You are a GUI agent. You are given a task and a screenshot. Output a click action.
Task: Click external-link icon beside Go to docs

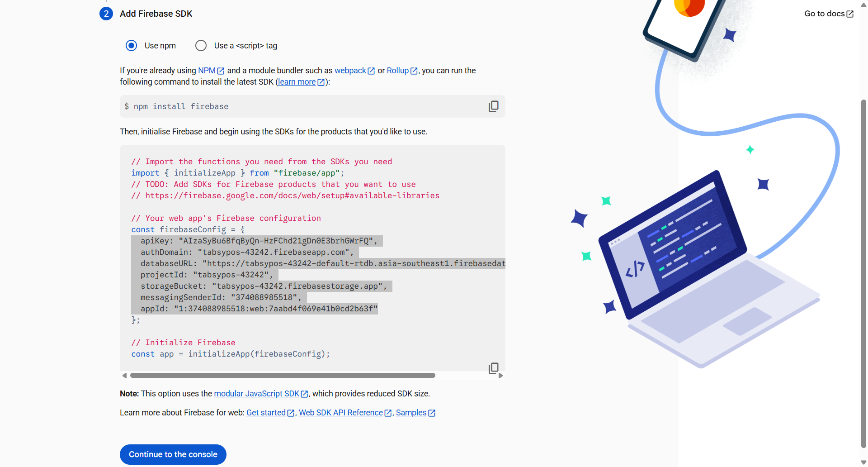click(x=850, y=14)
